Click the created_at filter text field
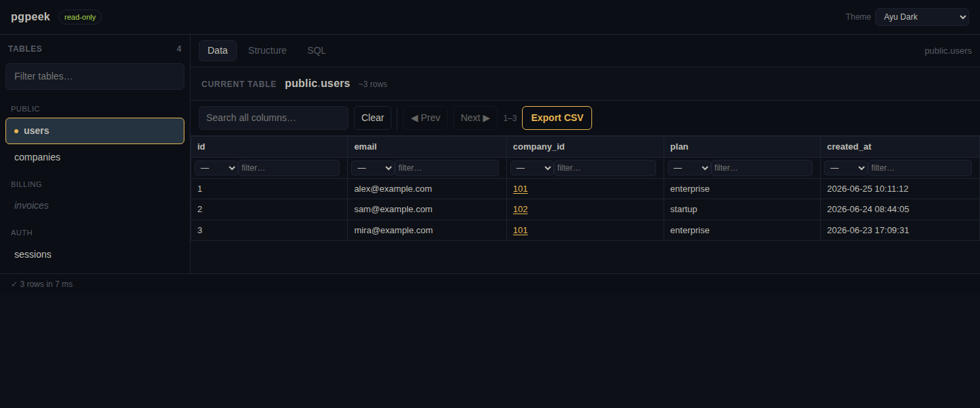 (x=919, y=168)
